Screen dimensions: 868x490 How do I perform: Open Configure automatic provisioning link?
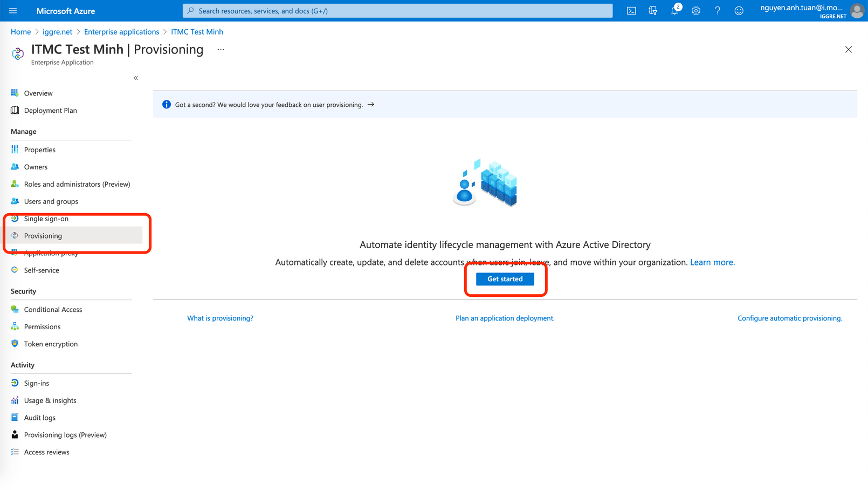point(790,318)
